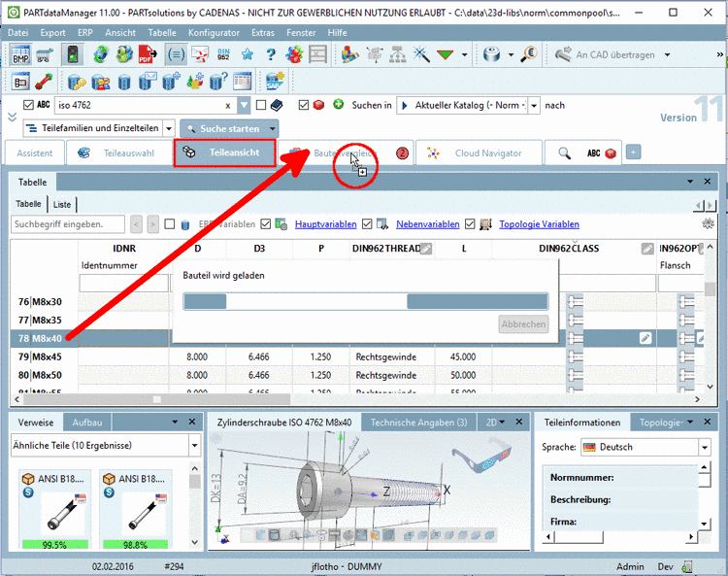Click the traffic light status icon
The image size is (728, 576).
(73, 54)
